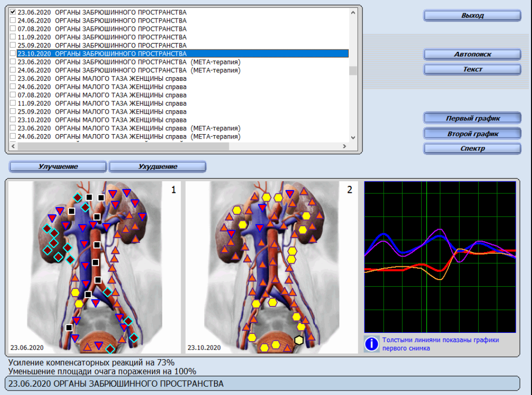Check 23.06.2020 ЗАБРЮШИННОГО ПРОСТРАНСТВА (МЕТА-терапия) checkbox
This screenshot has width=532, height=395.
(13, 62)
